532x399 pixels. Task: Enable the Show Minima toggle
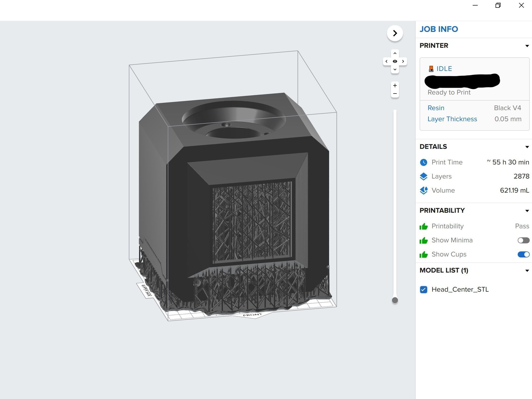click(523, 240)
